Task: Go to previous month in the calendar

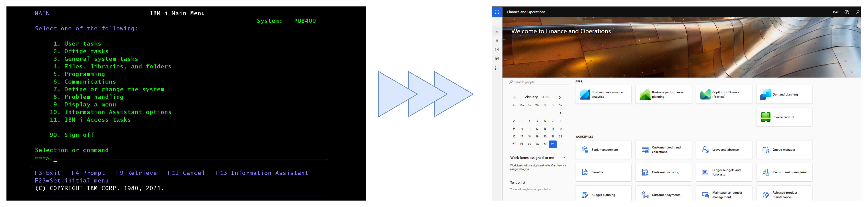Action: click(x=514, y=97)
